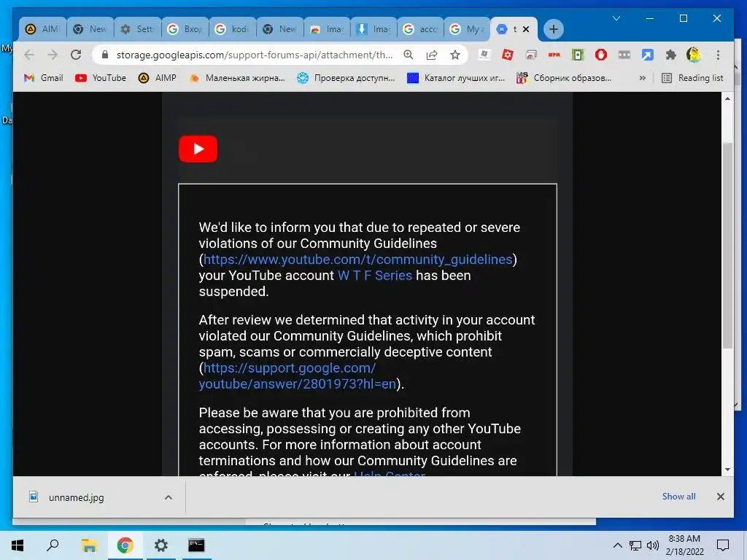Screen dimensions: 747x560
Task: Switch to the Settings tab
Action: point(138,29)
